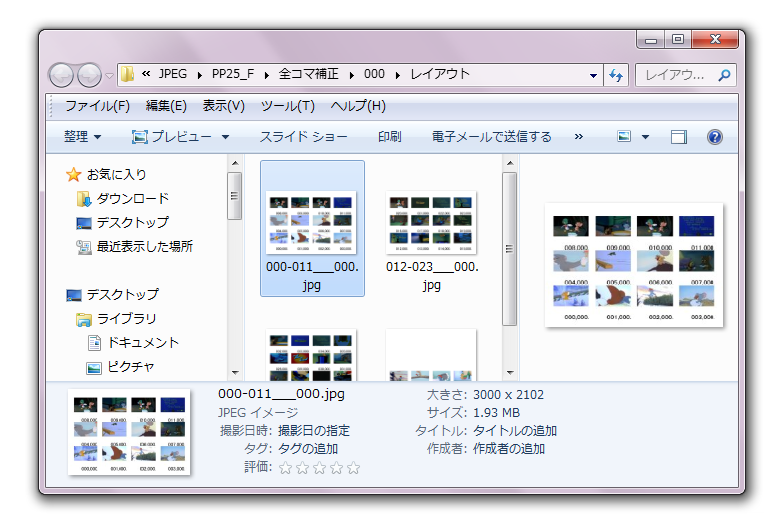
Task: Open the ツール(T) menu
Action: 288,106
